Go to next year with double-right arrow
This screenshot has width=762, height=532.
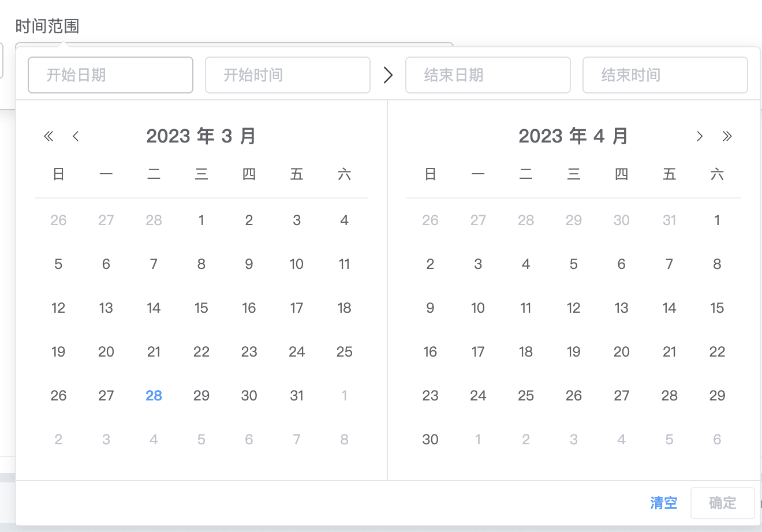tap(727, 136)
